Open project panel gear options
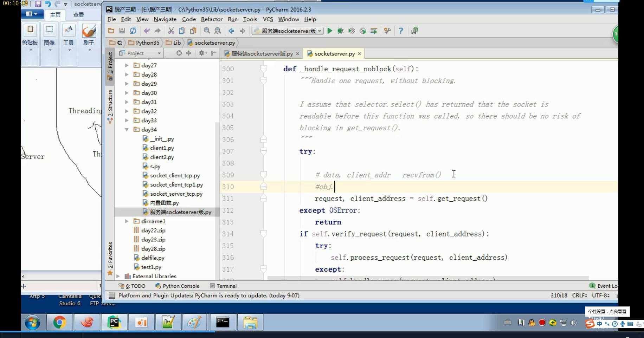Viewport: 644px width, 338px height. (x=202, y=53)
